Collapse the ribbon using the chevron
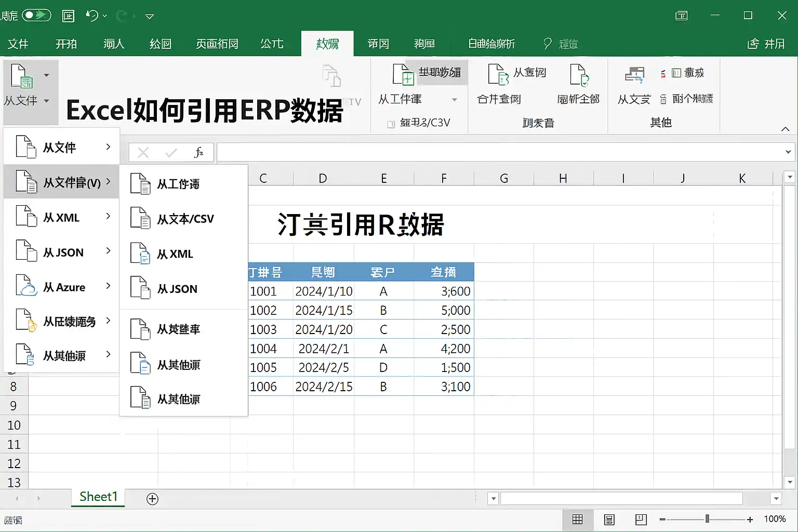This screenshot has width=798, height=532. (785, 129)
